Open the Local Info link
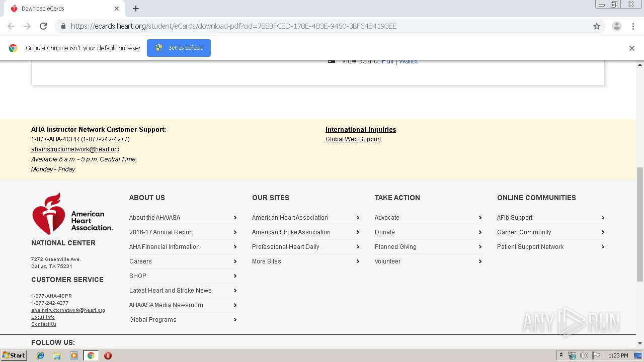 pos(43,317)
